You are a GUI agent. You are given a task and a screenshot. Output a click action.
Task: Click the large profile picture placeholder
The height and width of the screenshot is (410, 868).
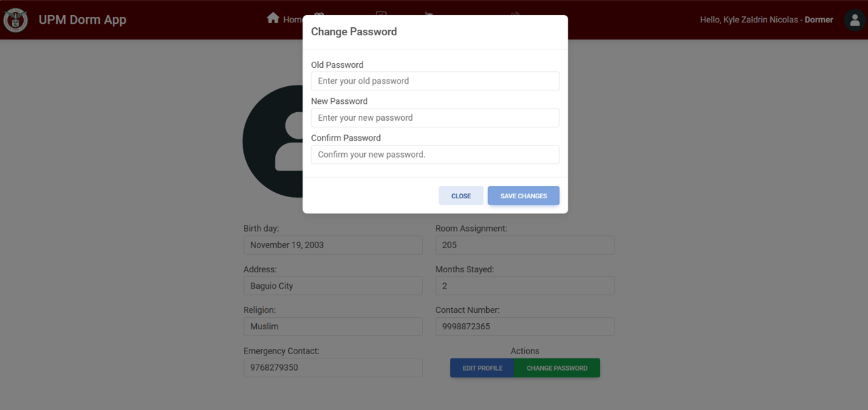pyautogui.click(x=273, y=141)
